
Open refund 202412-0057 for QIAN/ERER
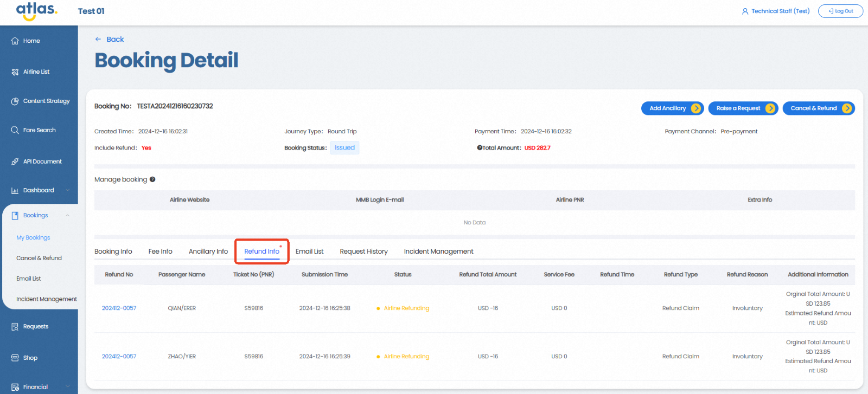pyautogui.click(x=119, y=308)
